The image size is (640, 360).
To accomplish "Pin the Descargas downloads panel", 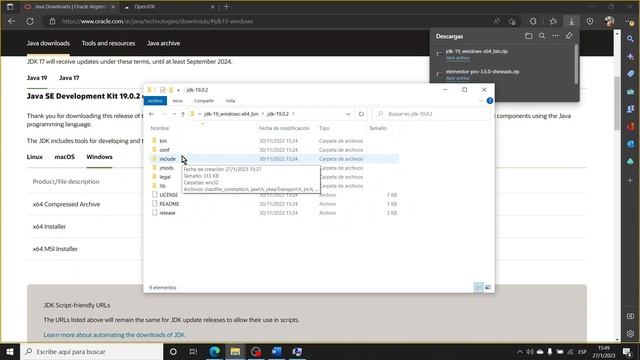I will (569, 36).
